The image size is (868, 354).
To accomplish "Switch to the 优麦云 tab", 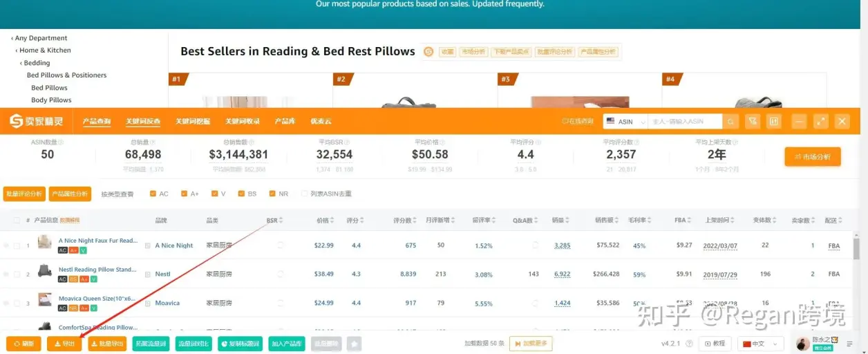I will [321, 122].
